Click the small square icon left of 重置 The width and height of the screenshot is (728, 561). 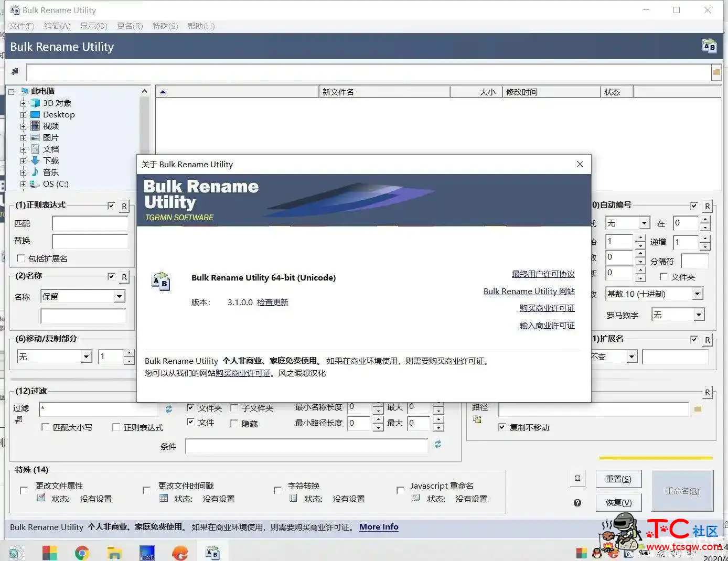pyautogui.click(x=577, y=478)
